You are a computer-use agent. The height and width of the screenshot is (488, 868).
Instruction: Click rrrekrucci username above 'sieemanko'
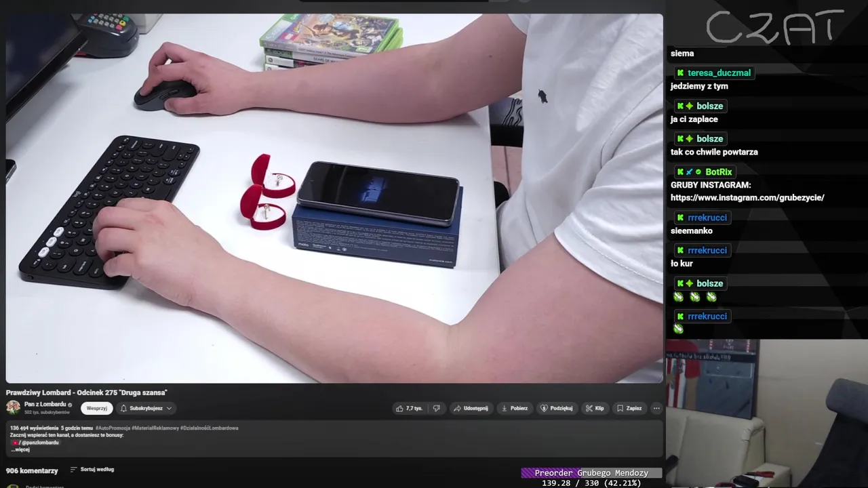pyautogui.click(x=707, y=218)
